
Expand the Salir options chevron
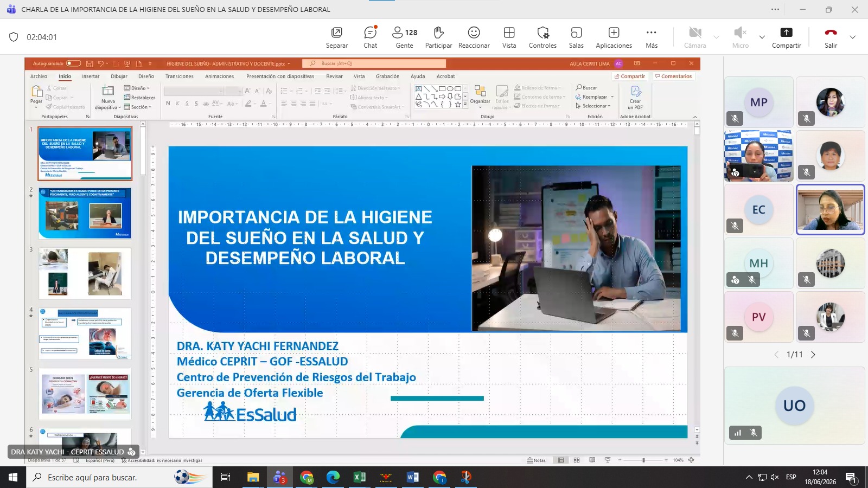[852, 37]
